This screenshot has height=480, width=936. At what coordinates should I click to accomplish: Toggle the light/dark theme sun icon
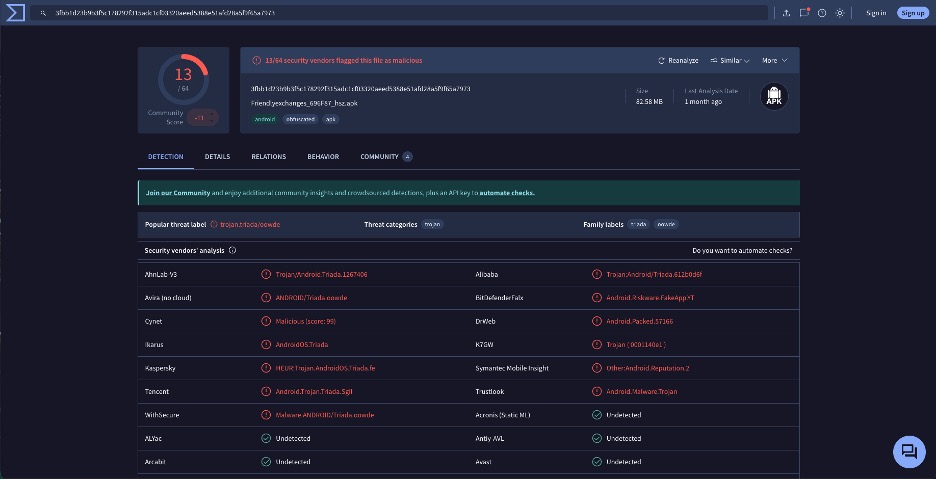coord(840,13)
